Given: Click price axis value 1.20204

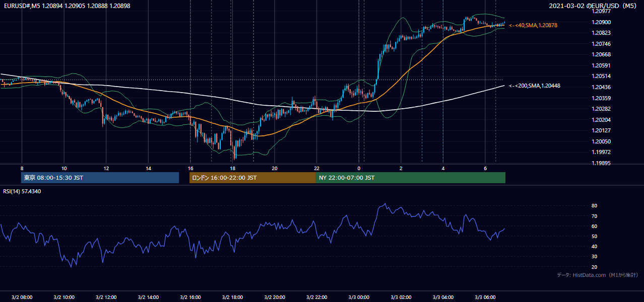Looking at the screenshot, I should click(x=601, y=120).
